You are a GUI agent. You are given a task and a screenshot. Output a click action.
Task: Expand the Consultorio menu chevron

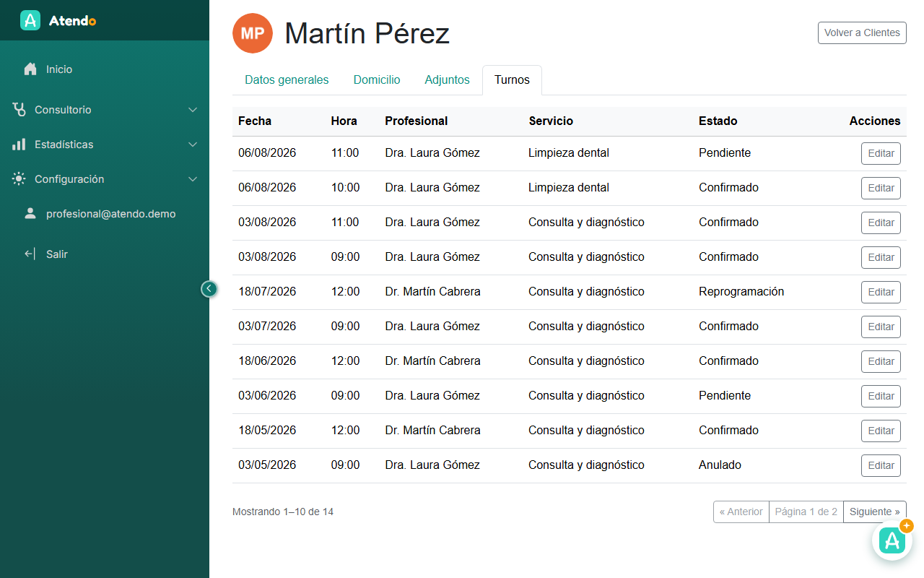tap(193, 110)
